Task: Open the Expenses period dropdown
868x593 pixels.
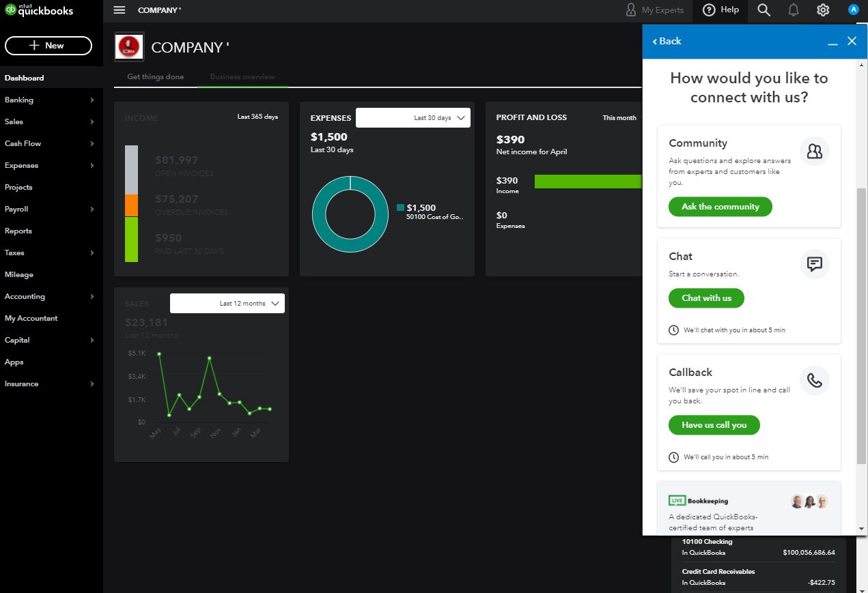Action: click(413, 118)
